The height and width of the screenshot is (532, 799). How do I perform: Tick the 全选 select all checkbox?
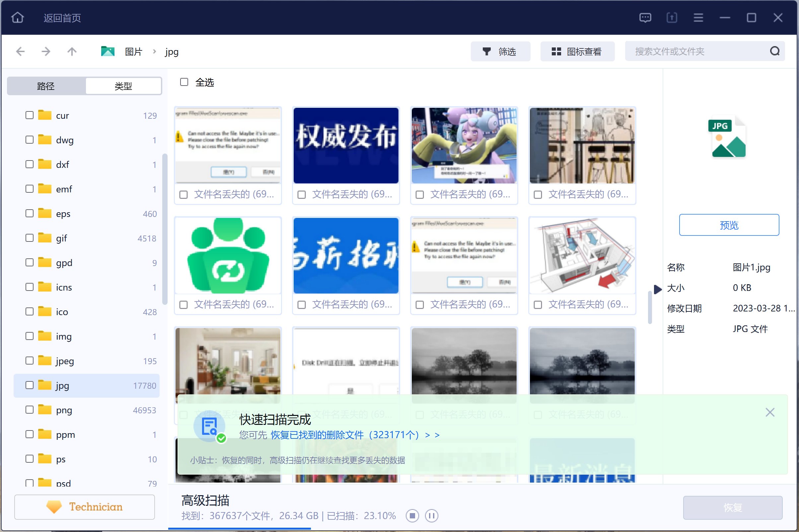click(x=184, y=82)
